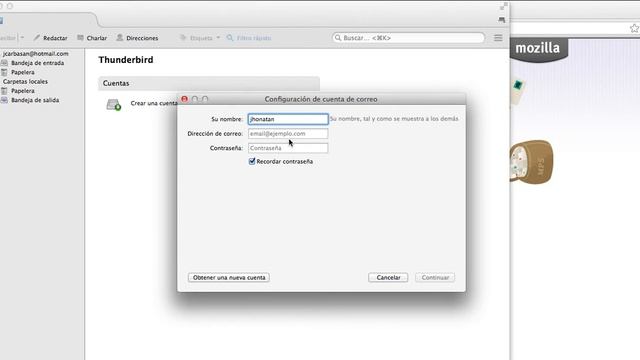Open Papelera under Carpetas locales
This screenshot has height=360, width=640.
click(x=23, y=91)
